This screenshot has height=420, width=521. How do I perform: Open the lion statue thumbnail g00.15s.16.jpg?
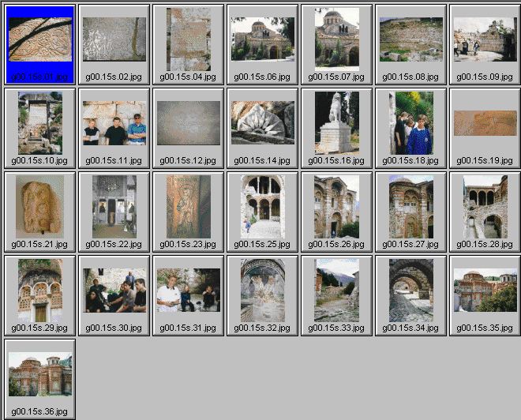[x=336, y=123]
